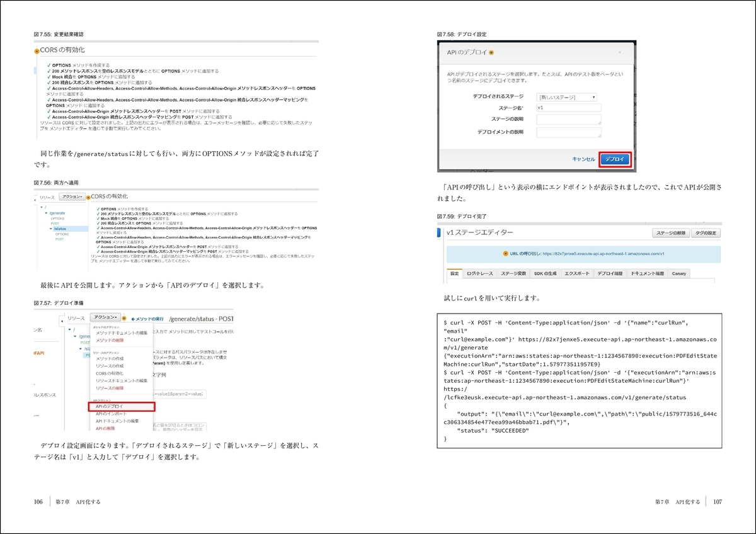Close the APIのデプロイ dialog with the x
Viewport: 756px width, 534px height.
coord(620,52)
